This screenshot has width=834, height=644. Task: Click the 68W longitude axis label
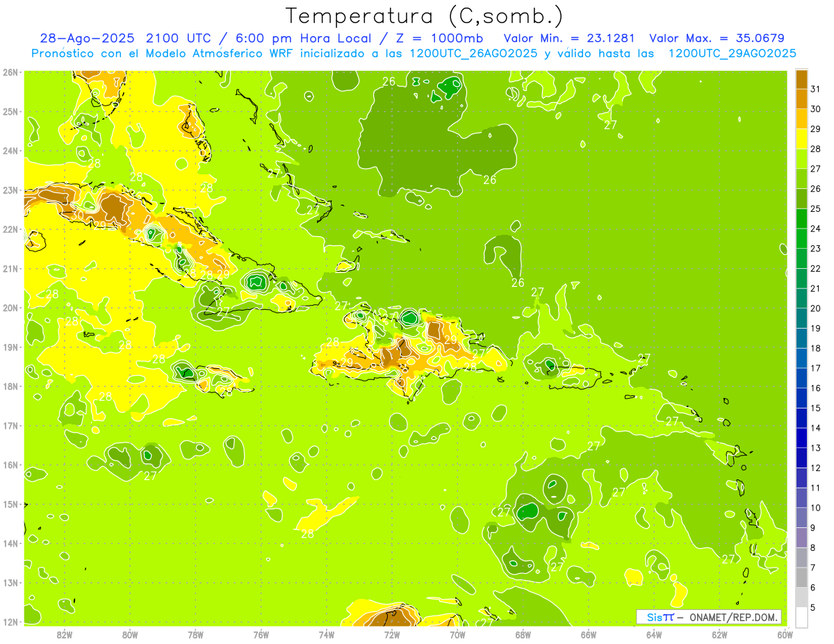(523, 634)
